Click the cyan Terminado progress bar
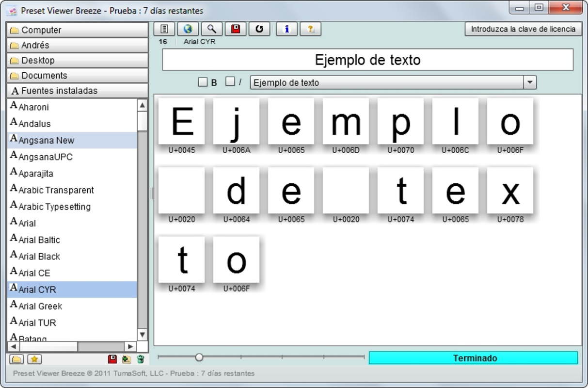This screenshot has width=588, height=388. point(474,358)
